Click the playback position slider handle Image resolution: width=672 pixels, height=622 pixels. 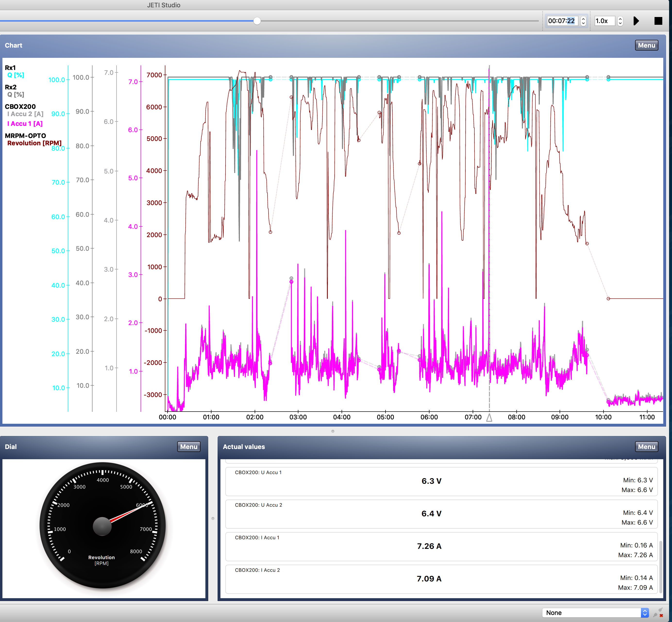(257, 21)
